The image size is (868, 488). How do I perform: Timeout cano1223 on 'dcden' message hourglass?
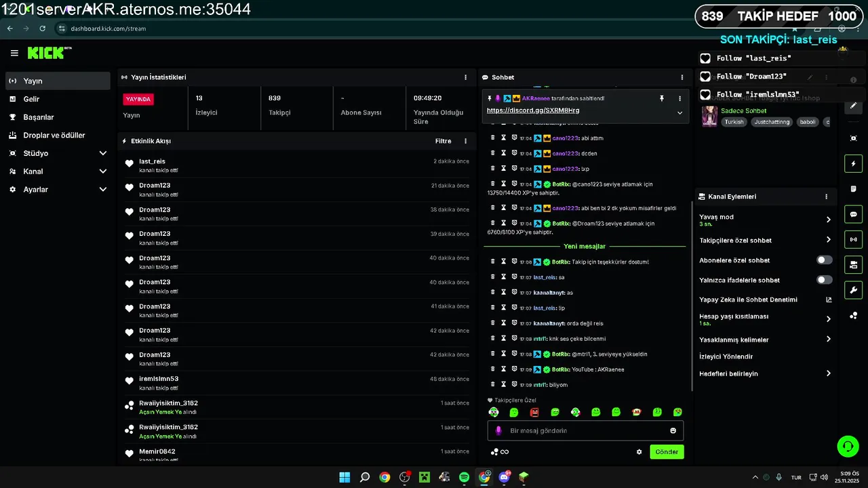coord(503,152)
